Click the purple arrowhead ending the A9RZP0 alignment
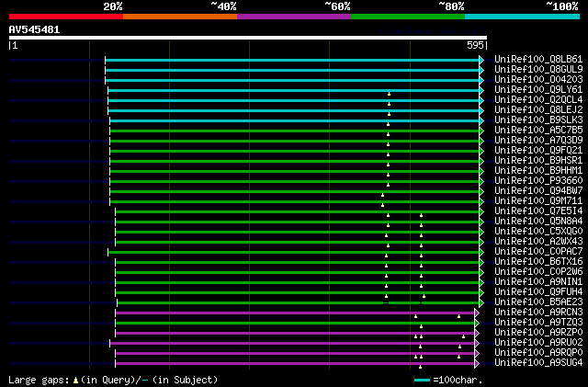 pyautogui.click(x=477, y=334)
